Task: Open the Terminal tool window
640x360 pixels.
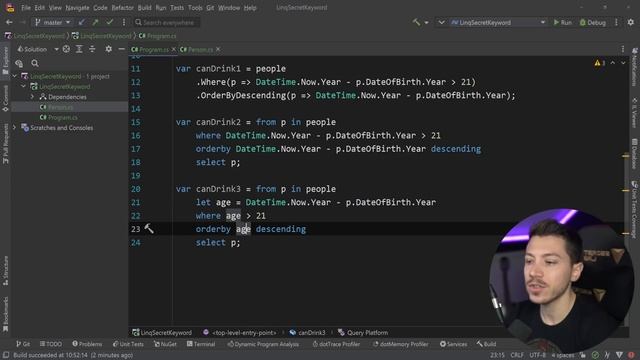Action: pyautogui.click(x=201, y=344)
